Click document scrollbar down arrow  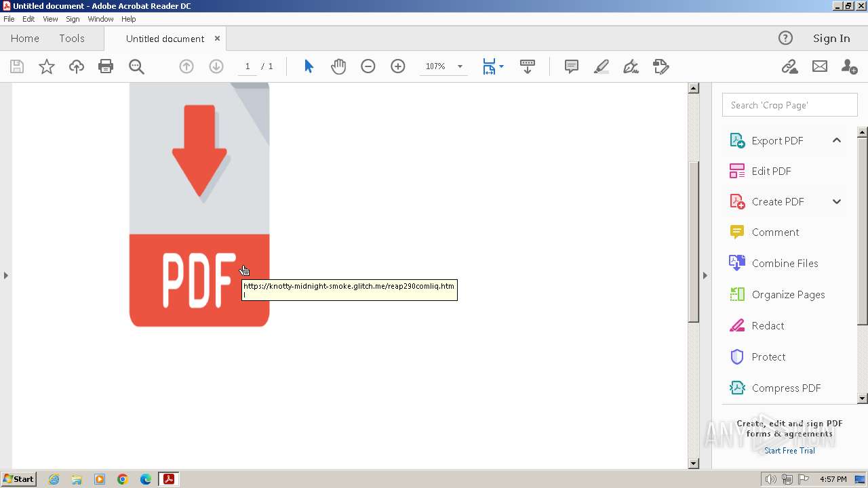694,464
